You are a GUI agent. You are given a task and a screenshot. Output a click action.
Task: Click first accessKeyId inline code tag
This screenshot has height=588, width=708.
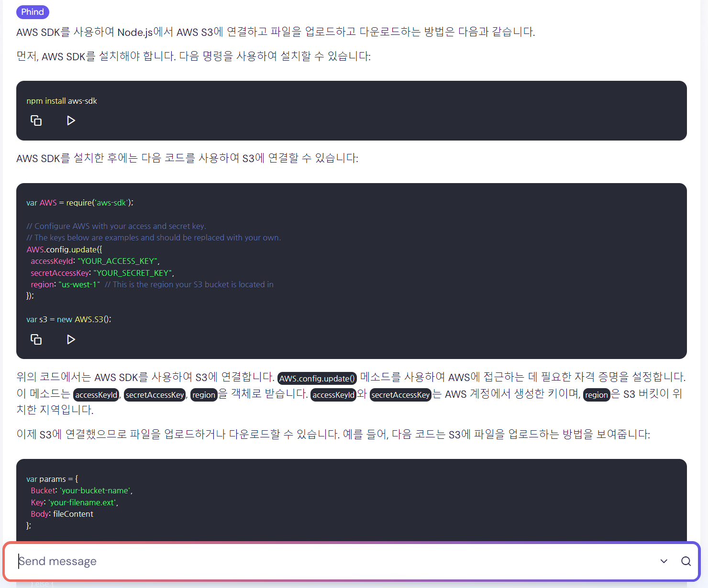tap(96, 395)
